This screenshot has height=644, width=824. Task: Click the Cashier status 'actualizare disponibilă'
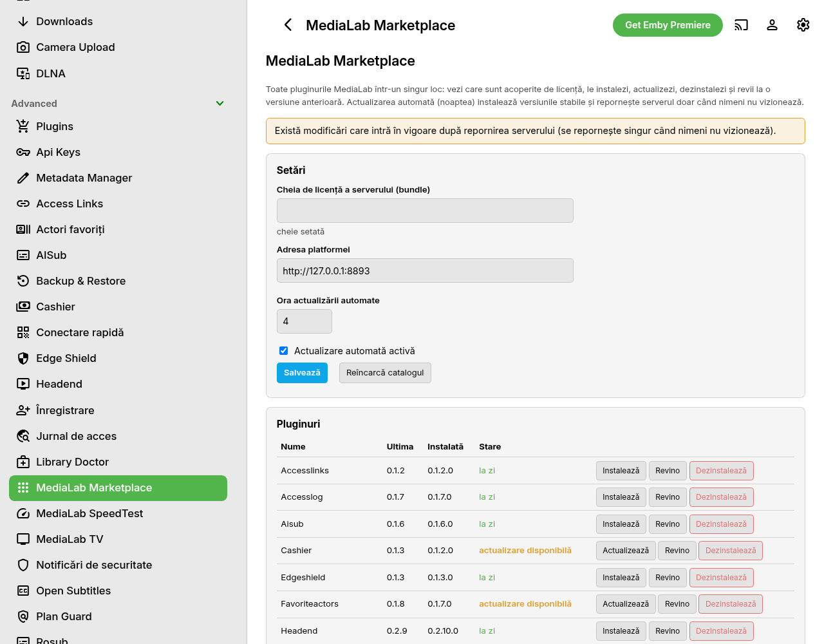[525, 551]
